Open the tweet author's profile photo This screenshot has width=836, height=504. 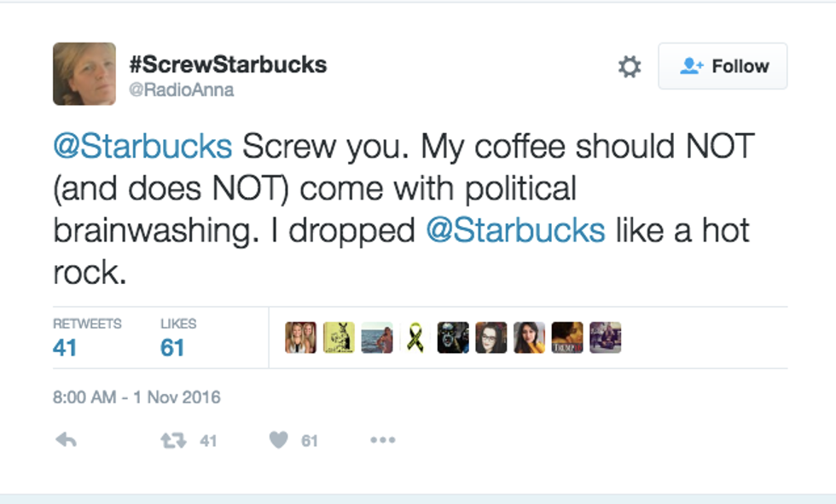84,74
